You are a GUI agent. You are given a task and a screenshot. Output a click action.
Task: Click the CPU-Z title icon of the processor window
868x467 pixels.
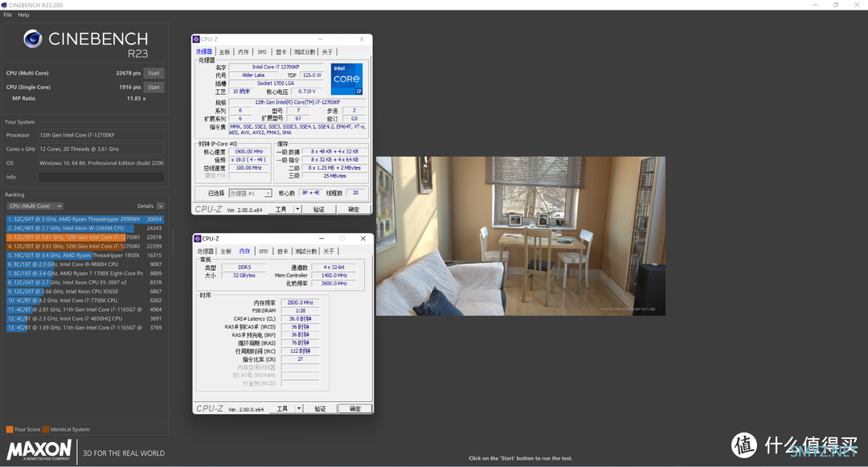point(196,39)
